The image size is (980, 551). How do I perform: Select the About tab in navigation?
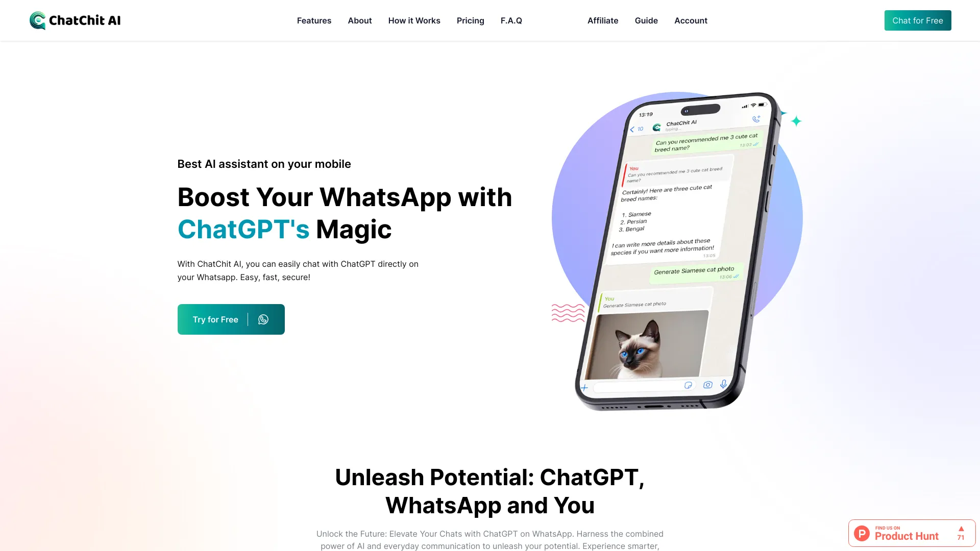click(x=359, y=20)
